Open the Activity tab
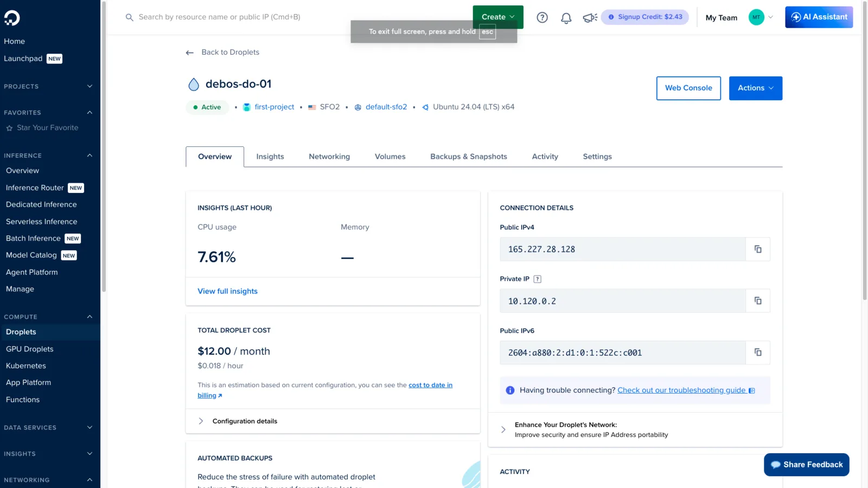868x488 pixels. click(x=545, y=157)
